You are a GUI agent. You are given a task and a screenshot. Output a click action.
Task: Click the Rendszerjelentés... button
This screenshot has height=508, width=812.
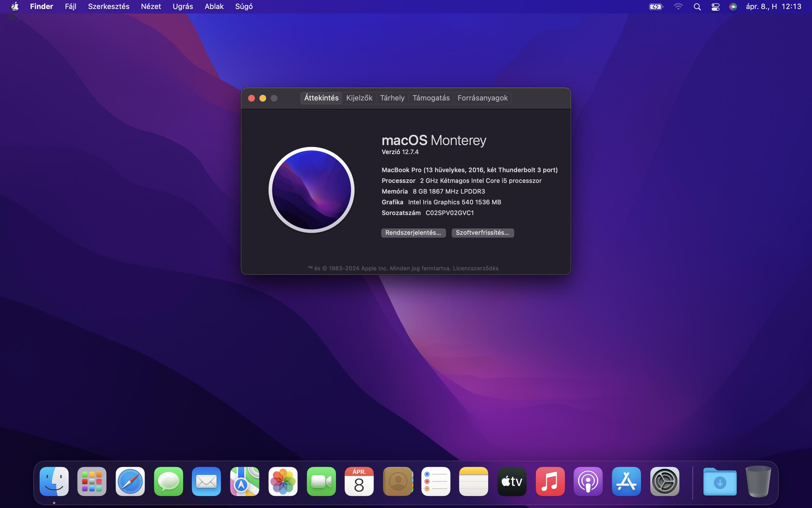413,233
